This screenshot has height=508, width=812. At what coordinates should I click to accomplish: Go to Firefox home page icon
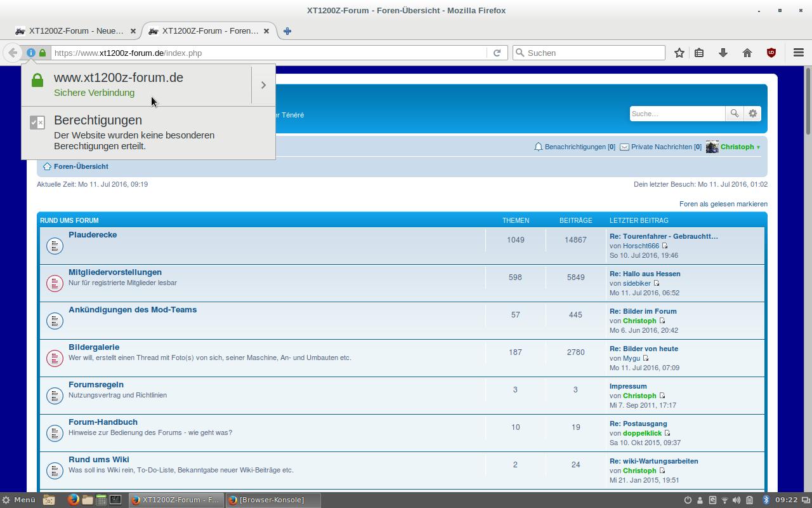[x=747, y=53]
